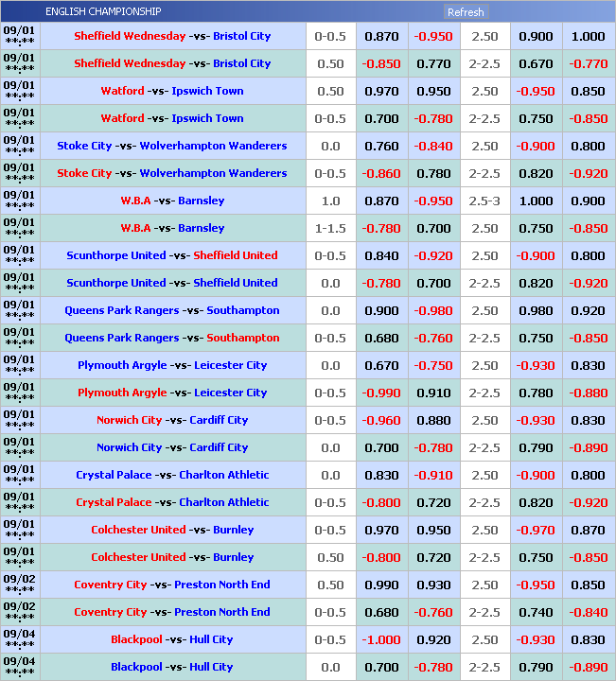This screenshot has width=616, height=681.
Task: Select 0.970 odds for Watford vs Ipswich Town
Action: pos(381,92)
